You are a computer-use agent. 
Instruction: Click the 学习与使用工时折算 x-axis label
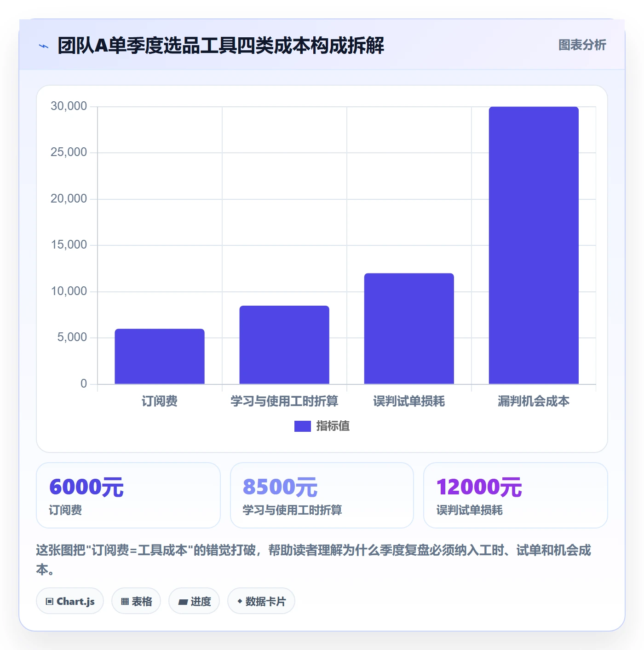[284, 401]
